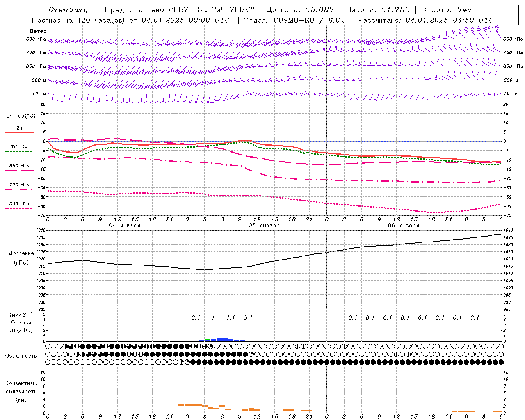Click the '06 января' date label
Viewport: 525px width, 420px height.
coord(403,226)
